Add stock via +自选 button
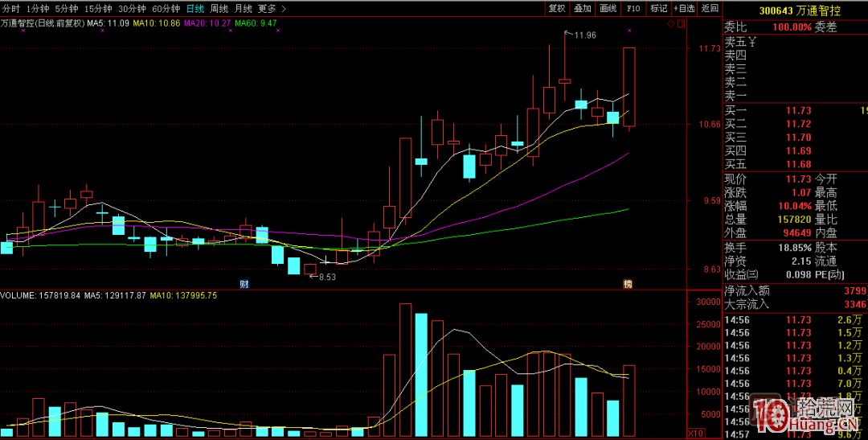The height and width of the screenshot is (440, 868). pyautogui.click(x=684, y=9)
